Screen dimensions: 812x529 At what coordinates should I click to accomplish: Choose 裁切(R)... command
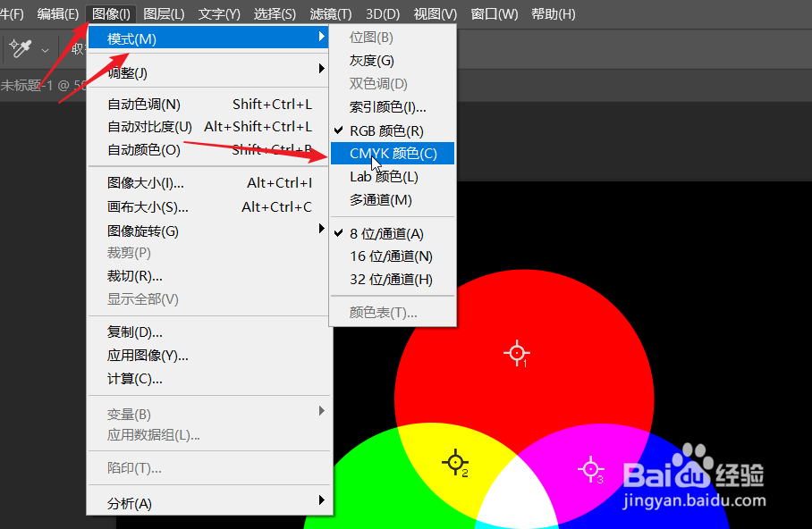click(x=208, y=276)
